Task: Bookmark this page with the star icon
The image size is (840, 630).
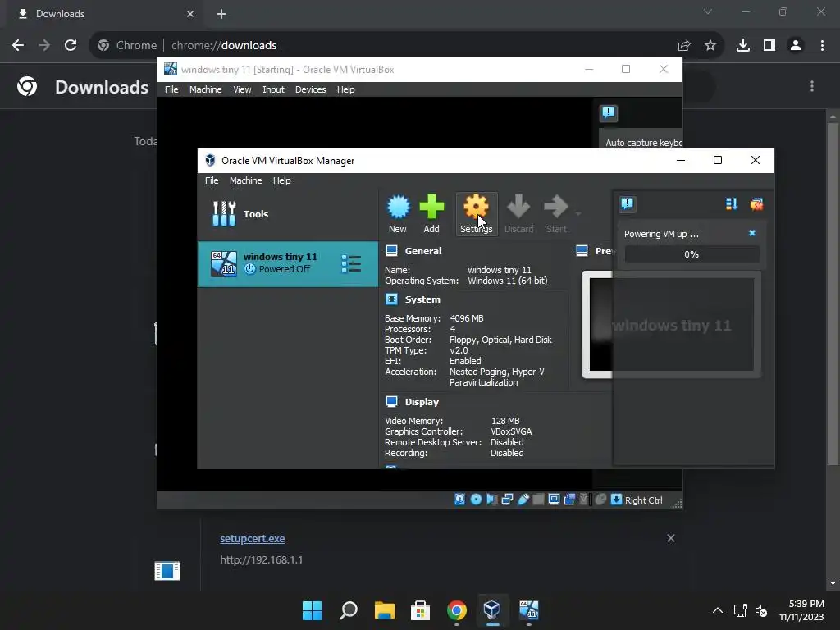Action: point(710,46)
